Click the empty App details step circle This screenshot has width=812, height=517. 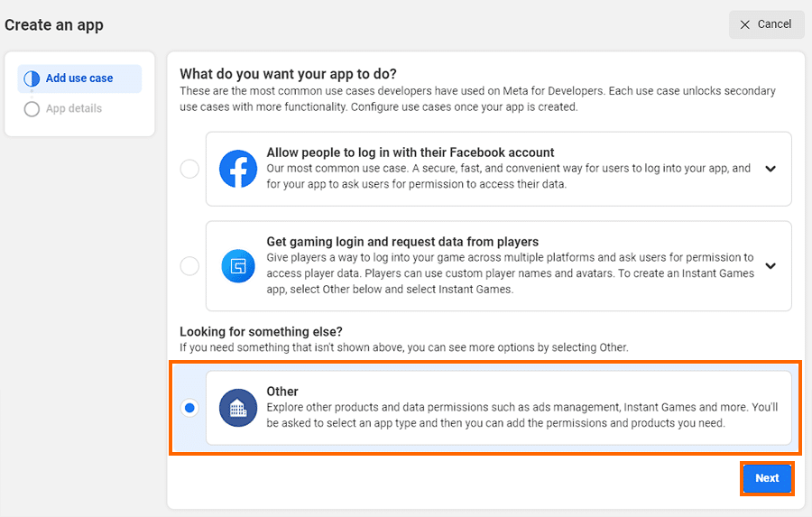click(x=32, y=109)
